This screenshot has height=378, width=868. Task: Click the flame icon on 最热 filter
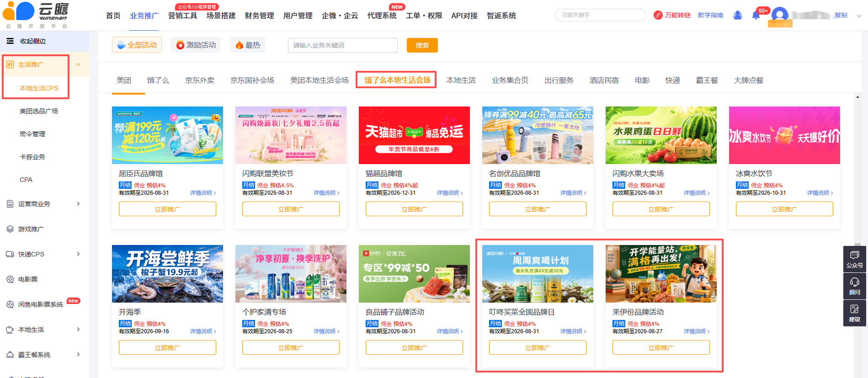coord(239,45)
